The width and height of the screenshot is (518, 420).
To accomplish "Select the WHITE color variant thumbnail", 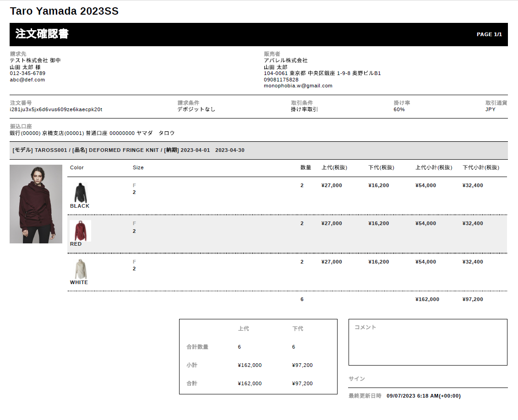I will 81,269.
